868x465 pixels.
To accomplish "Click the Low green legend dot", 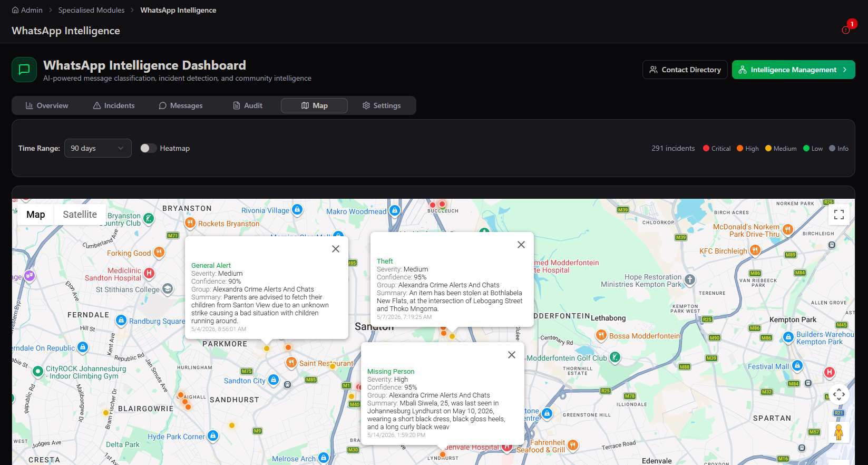I will point(806,148).
